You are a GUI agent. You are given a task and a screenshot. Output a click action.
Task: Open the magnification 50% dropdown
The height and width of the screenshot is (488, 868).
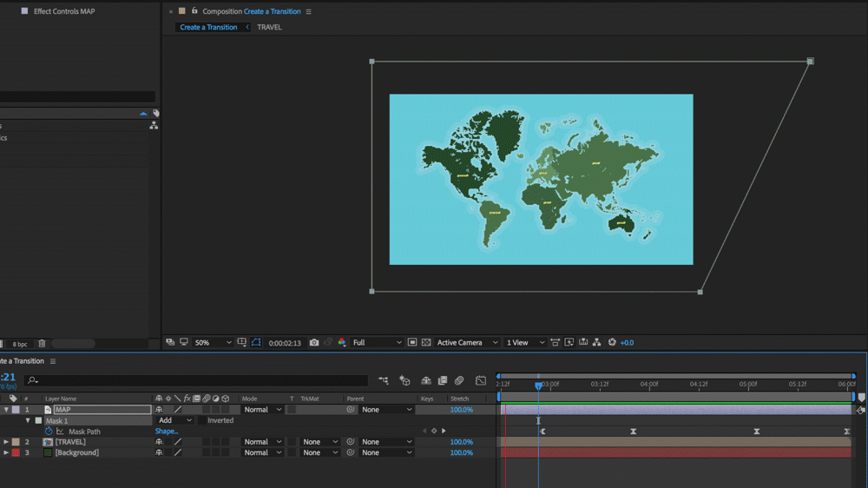pos(213,343)
